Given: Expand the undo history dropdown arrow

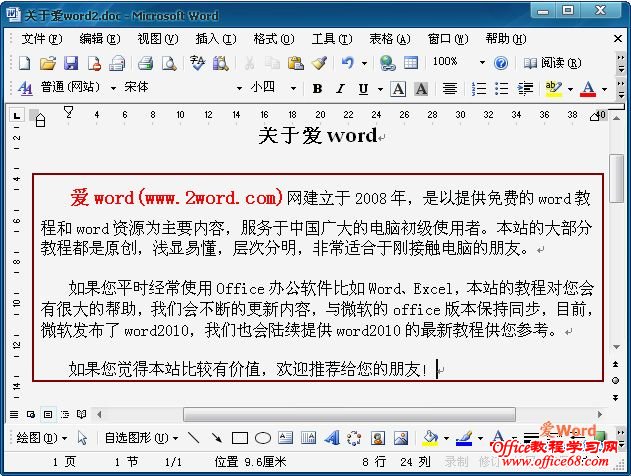Looking at the screenshot, I should coord(364,63).
